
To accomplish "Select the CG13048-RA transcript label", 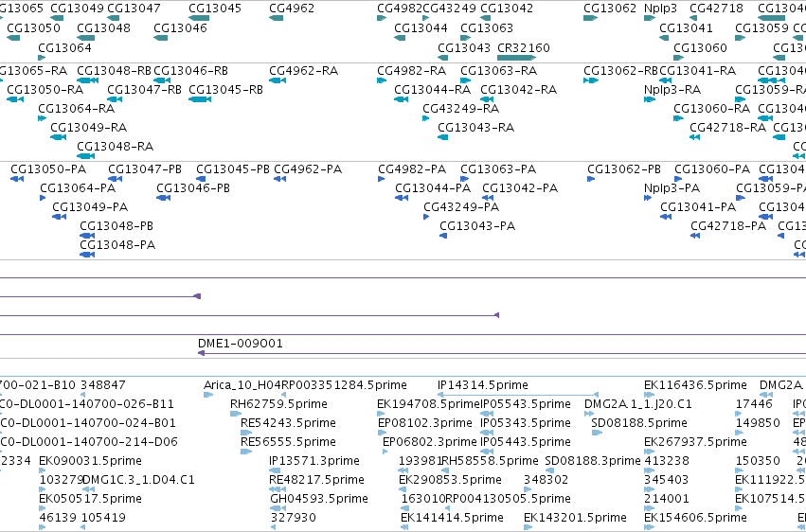I will click(x=116, y=147).
